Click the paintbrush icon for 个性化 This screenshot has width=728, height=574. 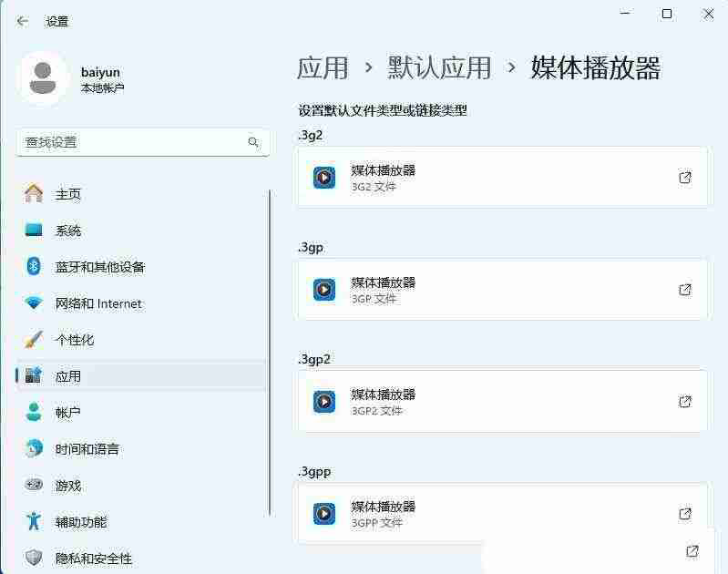pyautogui.click(x=34, y=340)
